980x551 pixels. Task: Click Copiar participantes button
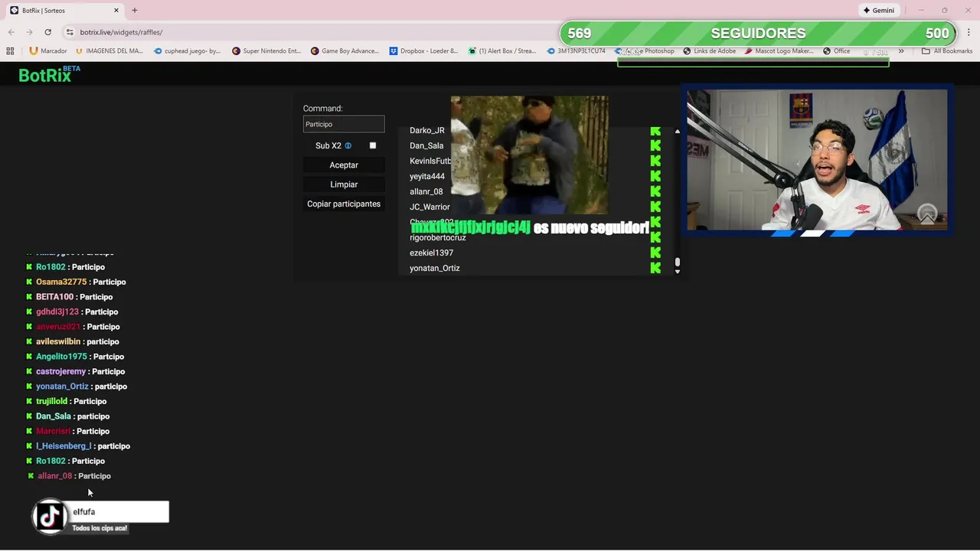coord(344,204)
